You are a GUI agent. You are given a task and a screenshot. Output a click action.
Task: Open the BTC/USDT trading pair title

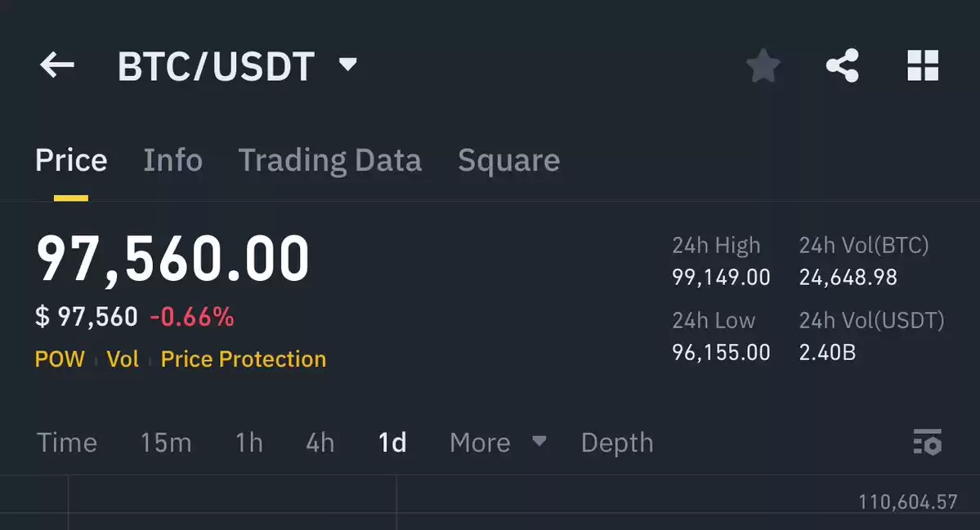point(217,66)
